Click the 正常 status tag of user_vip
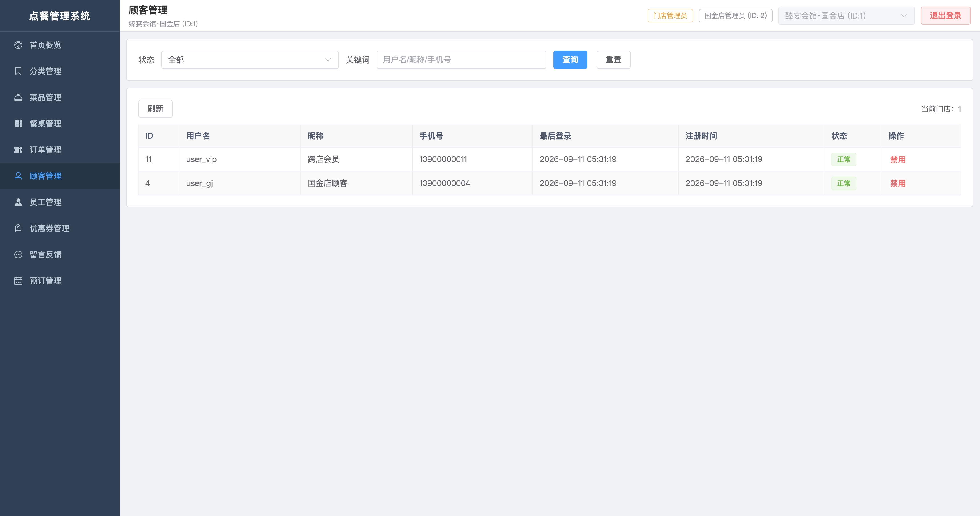Screen dimensions: 980x516 (844, 159)
